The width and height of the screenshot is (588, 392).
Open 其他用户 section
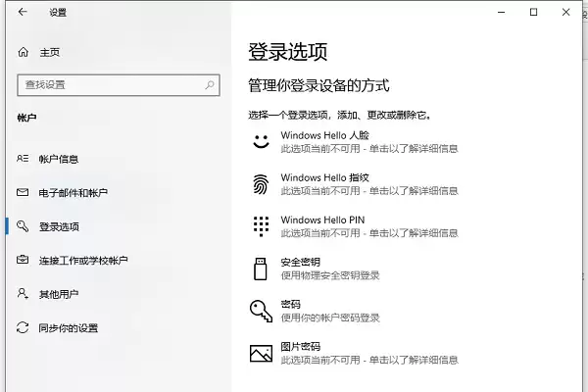tap(59, 294)
